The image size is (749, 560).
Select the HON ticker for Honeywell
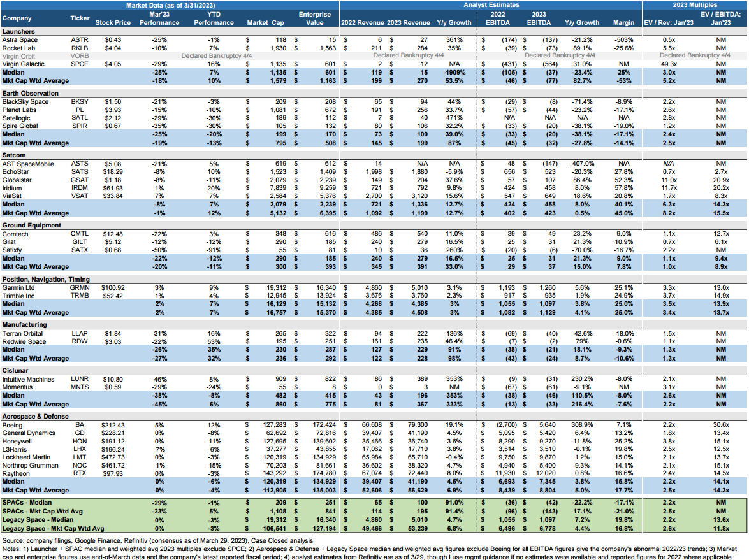pyautogui.click(x=79, y=442)
